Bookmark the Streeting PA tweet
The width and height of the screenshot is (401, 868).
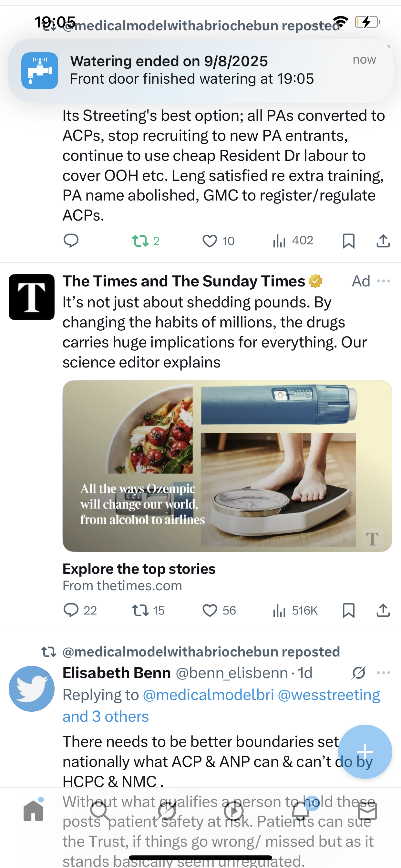pos(348,241)
